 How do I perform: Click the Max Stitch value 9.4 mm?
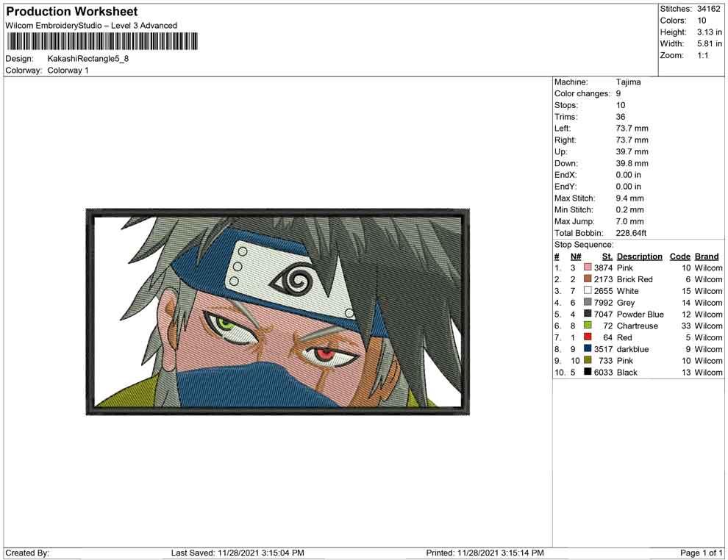(629, 198)
